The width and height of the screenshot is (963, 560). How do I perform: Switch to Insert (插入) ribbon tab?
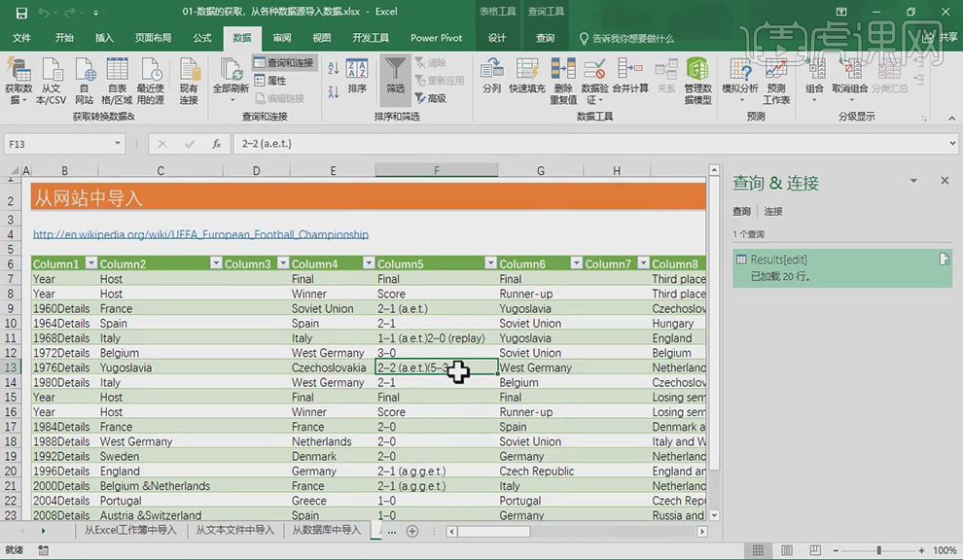click(x=104, y=38)
